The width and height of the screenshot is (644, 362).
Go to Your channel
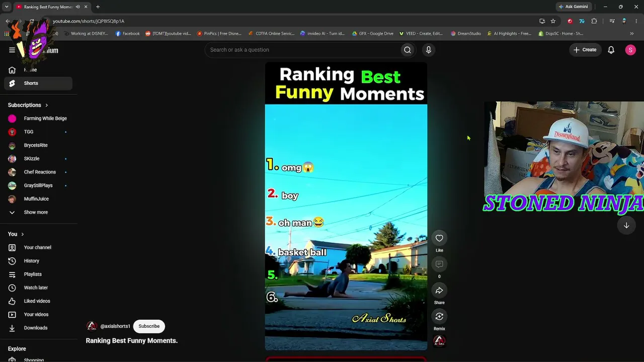pyautogui.click(x=38, y=247)
